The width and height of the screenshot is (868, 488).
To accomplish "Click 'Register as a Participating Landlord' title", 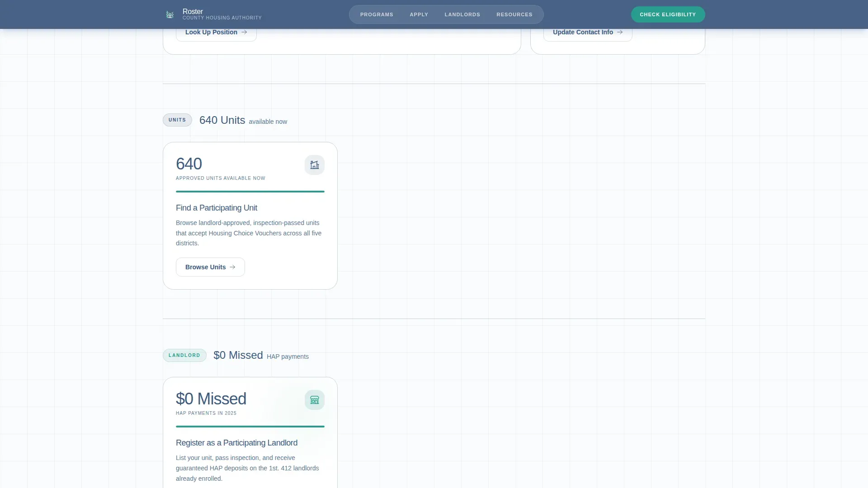I will 236,443.
